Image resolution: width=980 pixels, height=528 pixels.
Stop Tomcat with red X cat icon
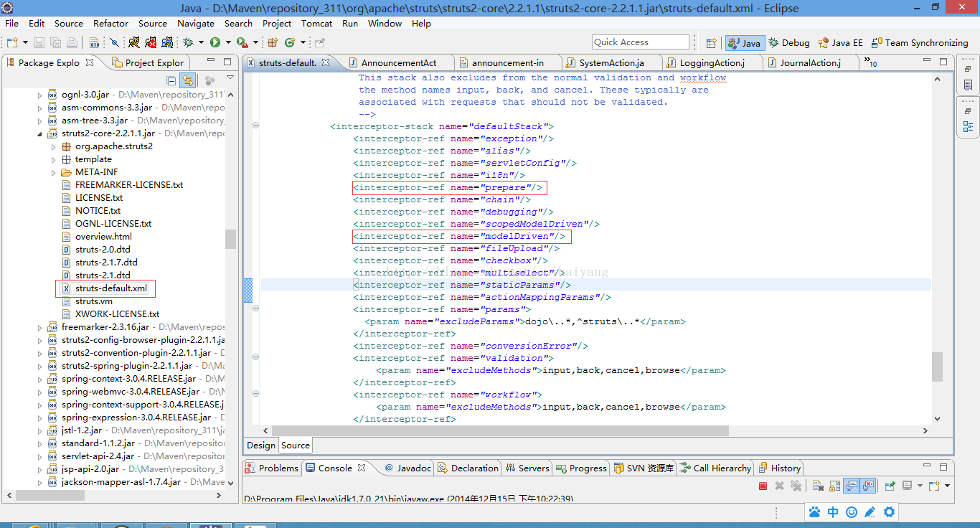pyautogui.click(x=151, y=42)
